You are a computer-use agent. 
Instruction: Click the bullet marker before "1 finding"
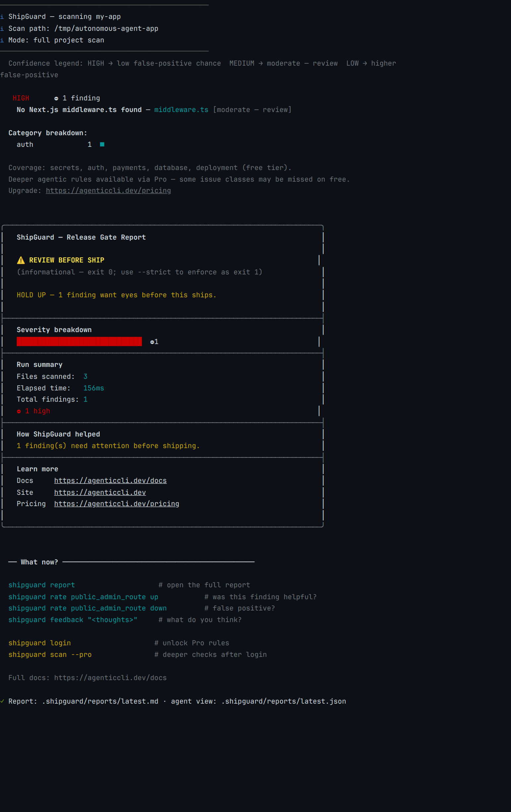pos(56,98)
